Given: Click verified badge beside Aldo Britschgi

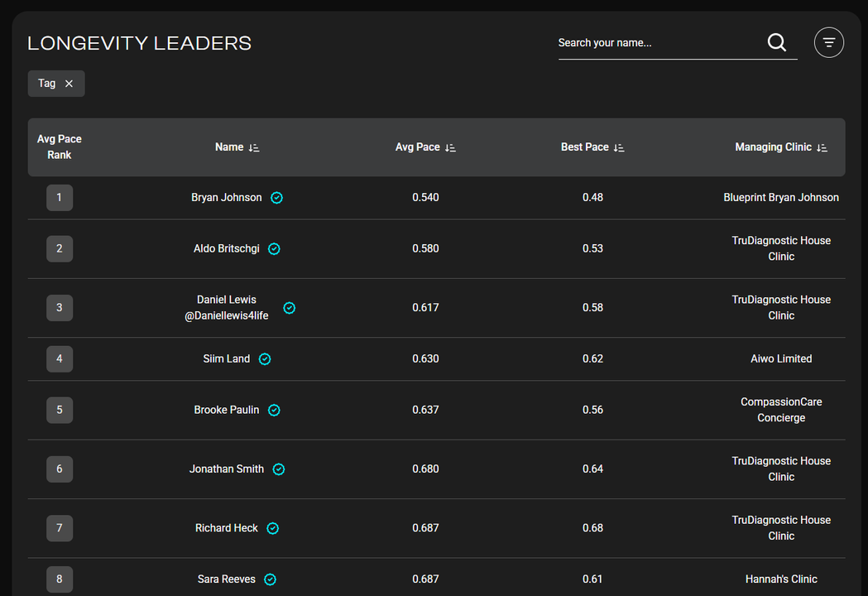Looking at the screenshot, I should 274,249.
